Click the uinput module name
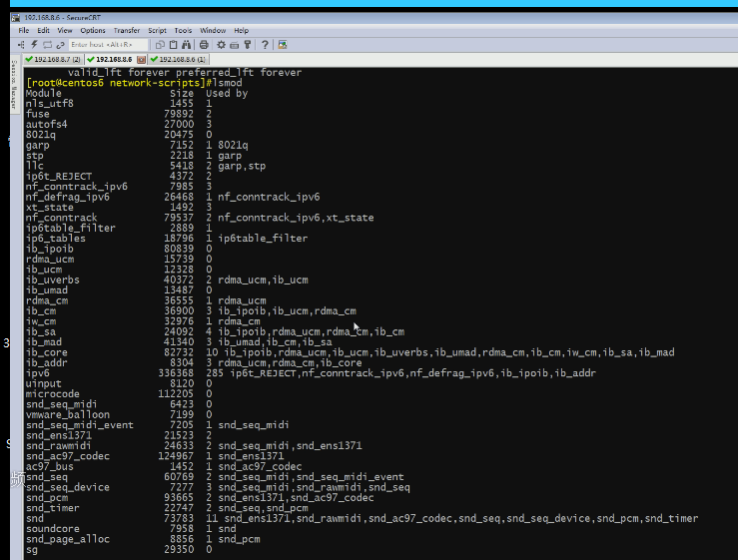The height and width of the screenshot is (560, 738). (x=43, y=383)
